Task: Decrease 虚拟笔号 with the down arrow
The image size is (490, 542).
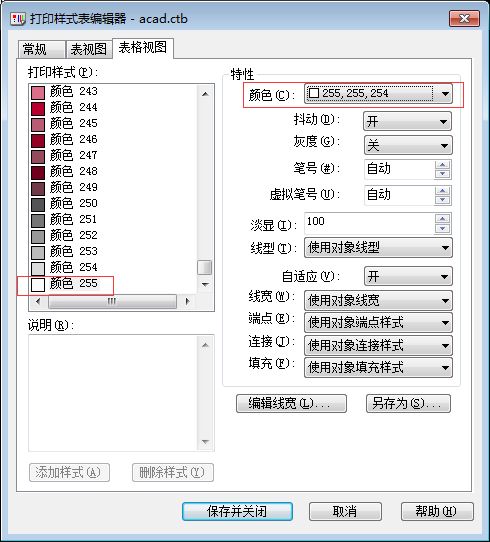Action: point(443,200)
